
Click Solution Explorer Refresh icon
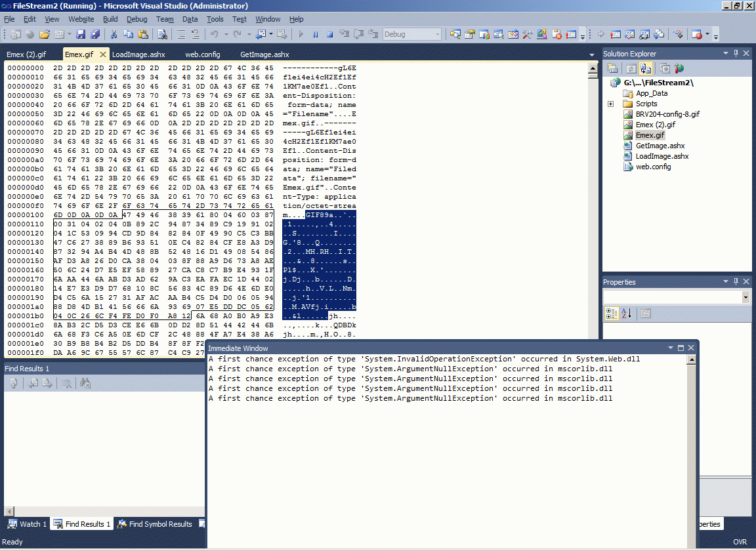pos(631,68)
